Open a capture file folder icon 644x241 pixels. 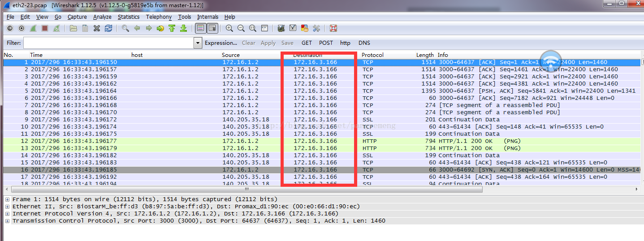(73, 28)
